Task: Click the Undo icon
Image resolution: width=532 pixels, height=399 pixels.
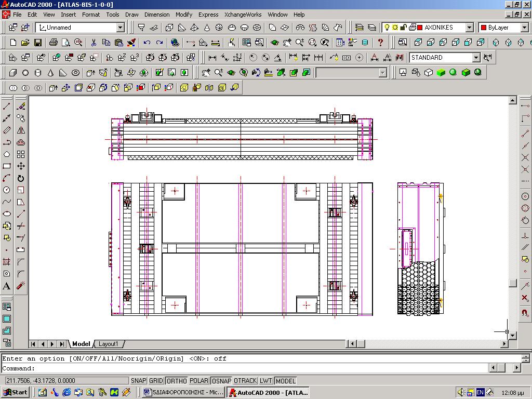Action: pyautogui.click(x=147, y=43)
